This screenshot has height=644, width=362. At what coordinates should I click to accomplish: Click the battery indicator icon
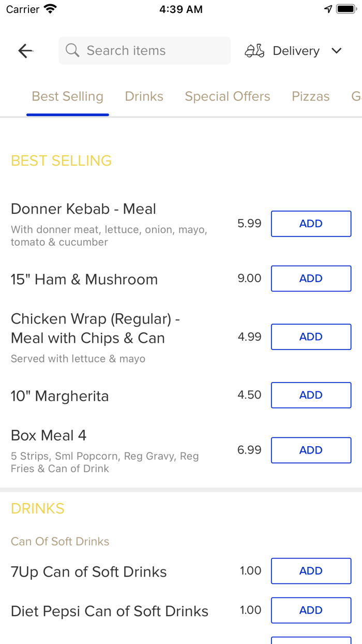(x=344, y=8)
